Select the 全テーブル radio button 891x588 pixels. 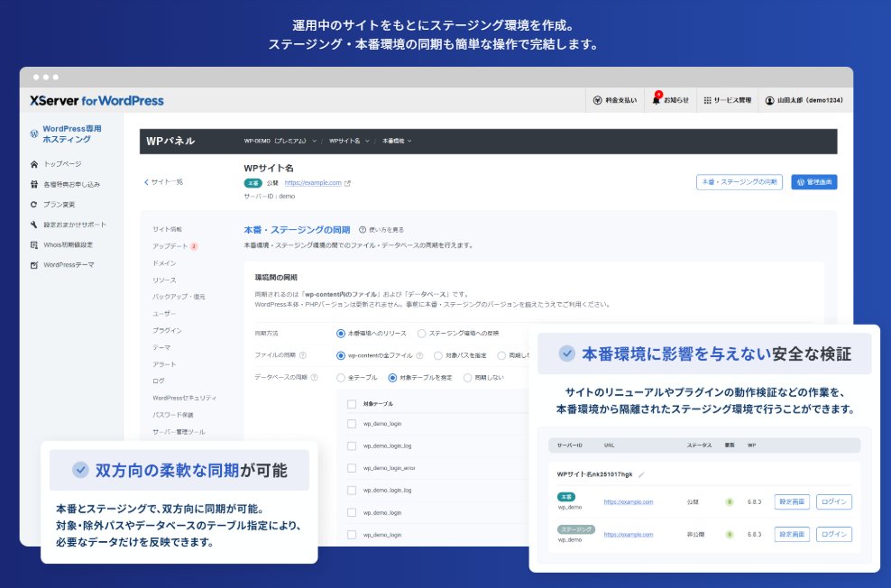(341, 378)
